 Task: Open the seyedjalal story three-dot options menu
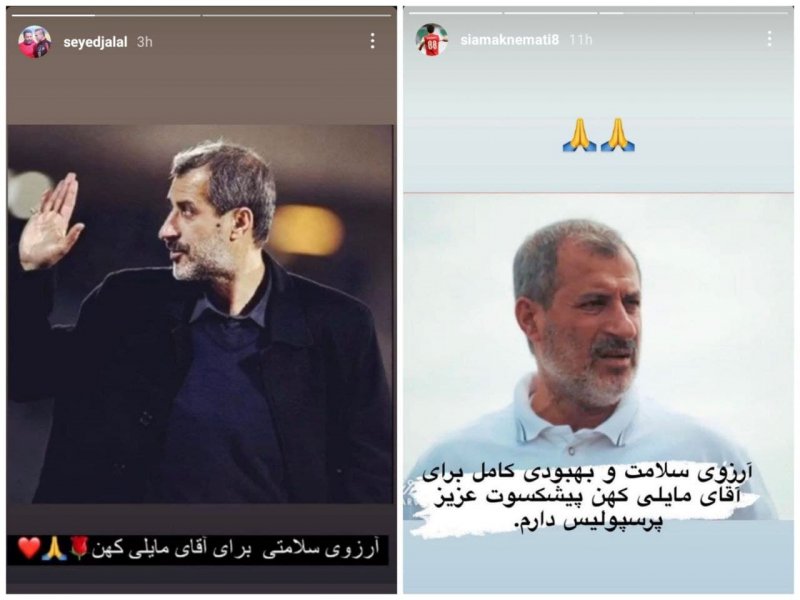(x=372, y=41)
